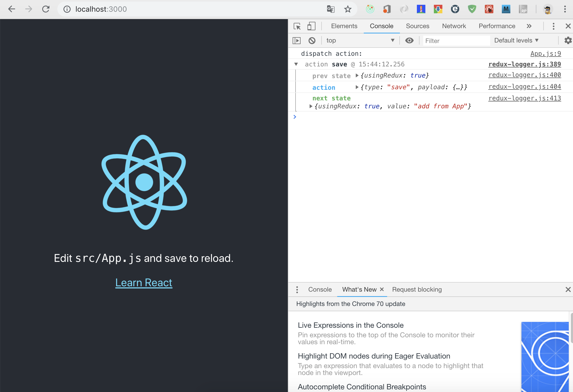This screenshot has width=573, height=392.
Task: Switch to the Network tab
Action: tap(454, 26)
